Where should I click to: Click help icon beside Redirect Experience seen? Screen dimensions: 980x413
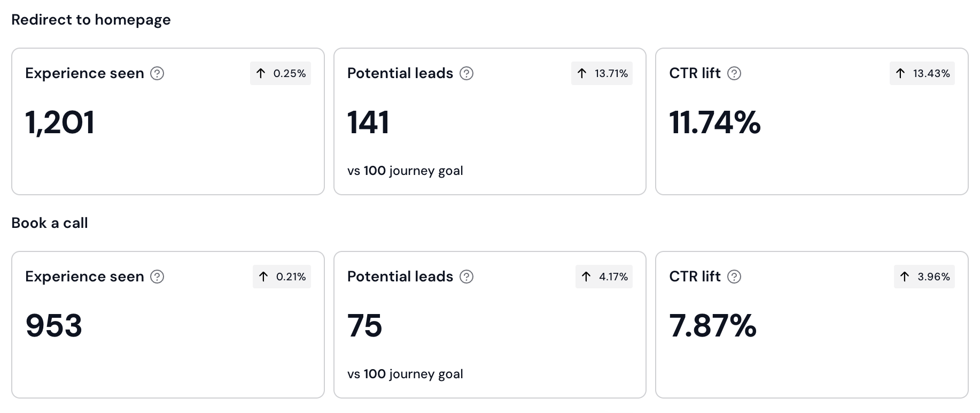(x=157, y=73)
